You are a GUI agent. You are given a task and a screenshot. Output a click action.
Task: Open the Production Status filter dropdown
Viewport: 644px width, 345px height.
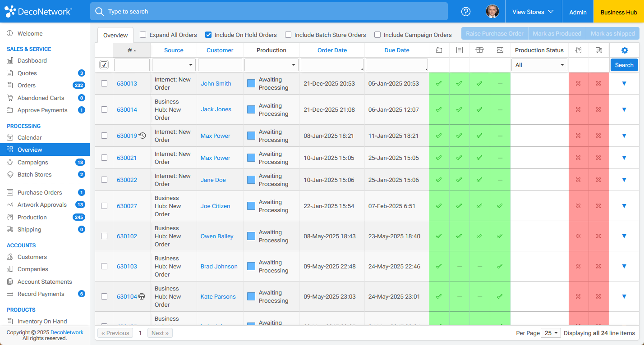pos(539,64)
